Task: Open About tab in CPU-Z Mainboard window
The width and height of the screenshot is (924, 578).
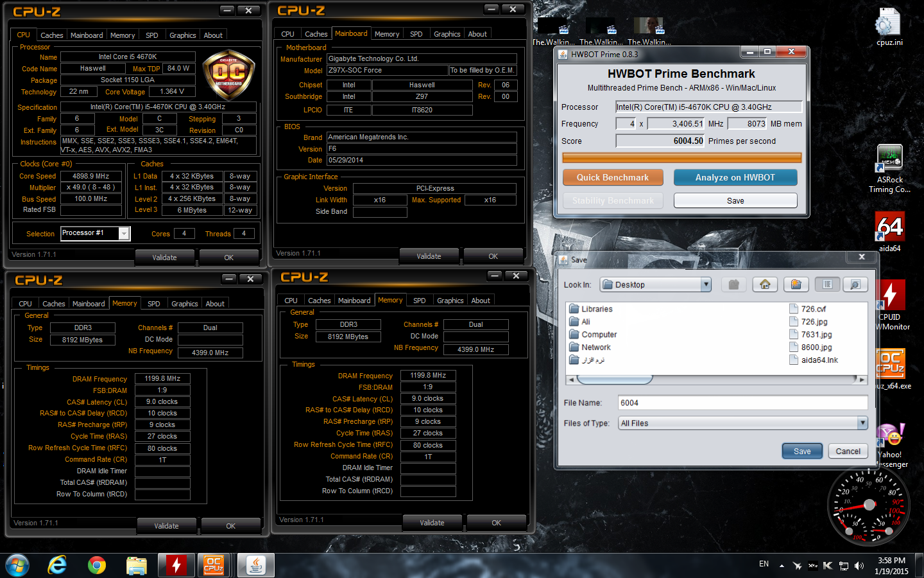Action: click(x=477, y=34)
